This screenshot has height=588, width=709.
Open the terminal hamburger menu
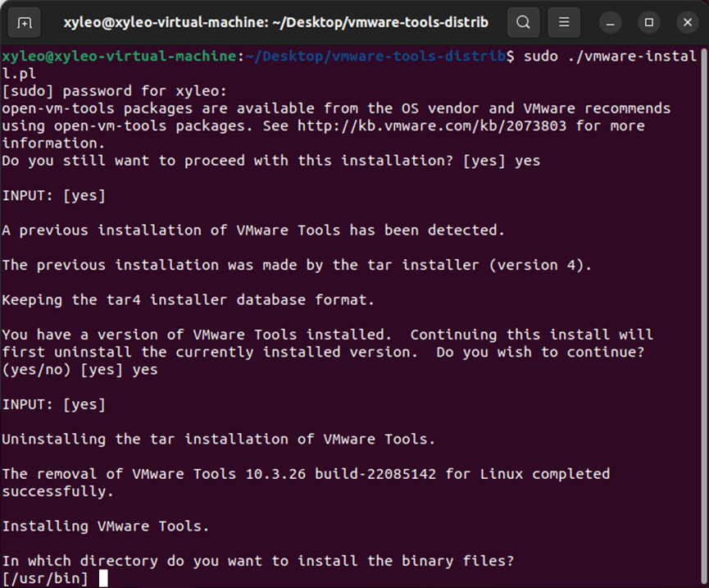tap(564, 22)
